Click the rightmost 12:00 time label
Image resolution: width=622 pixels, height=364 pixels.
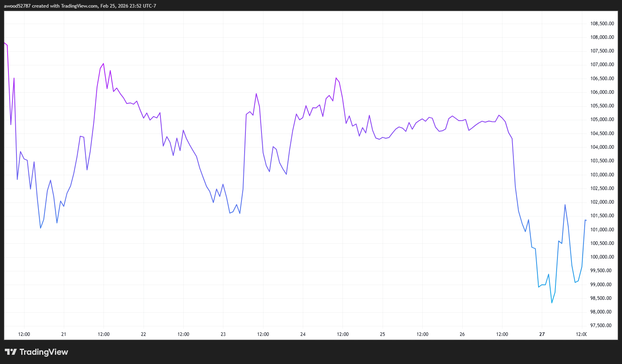click(581, 334)
